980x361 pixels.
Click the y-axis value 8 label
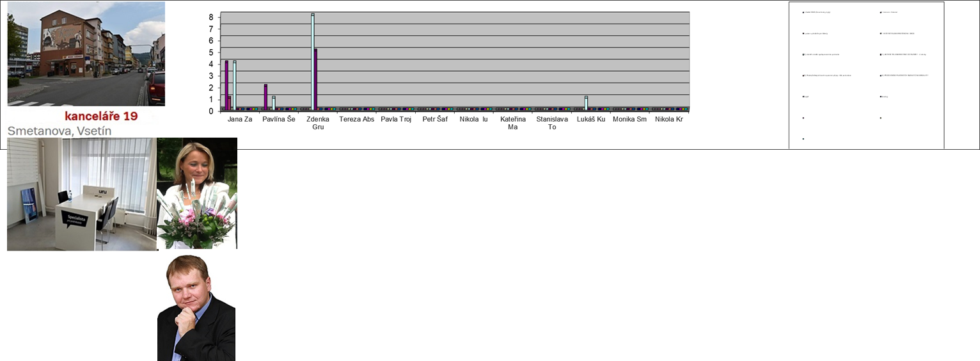(x=211, y=17)
